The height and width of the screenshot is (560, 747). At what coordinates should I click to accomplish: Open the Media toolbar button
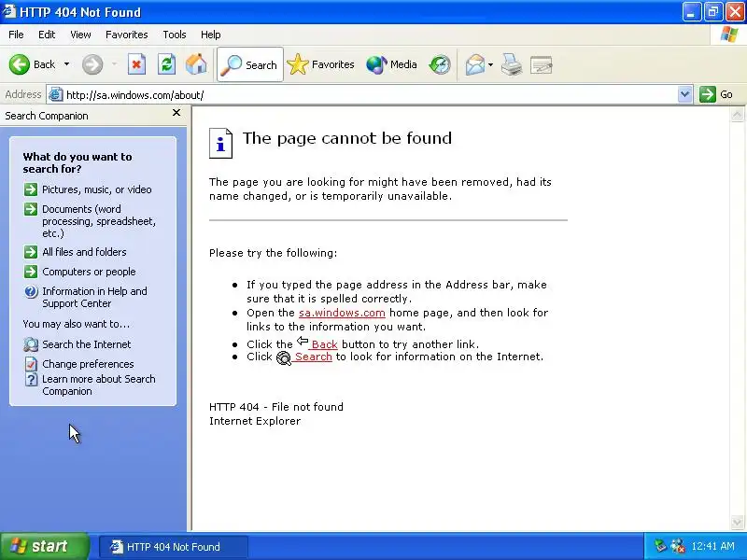pos(391,64)
